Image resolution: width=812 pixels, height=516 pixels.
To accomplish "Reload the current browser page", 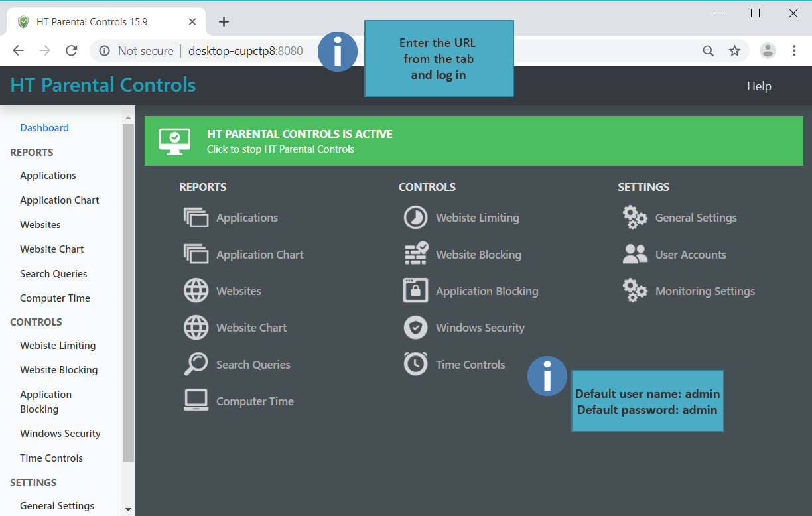I will click(72, 51).
